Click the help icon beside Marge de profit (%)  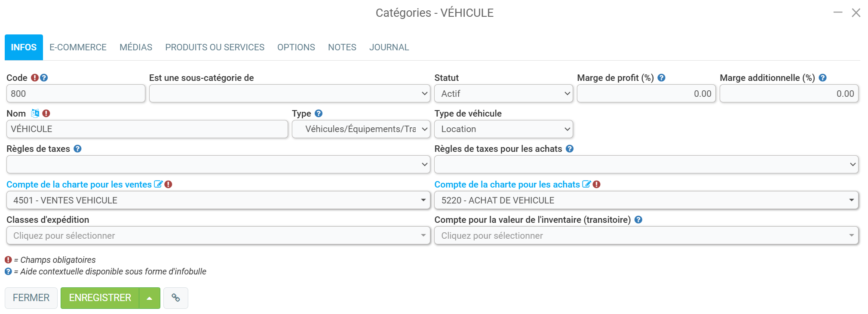pos(662,78)
